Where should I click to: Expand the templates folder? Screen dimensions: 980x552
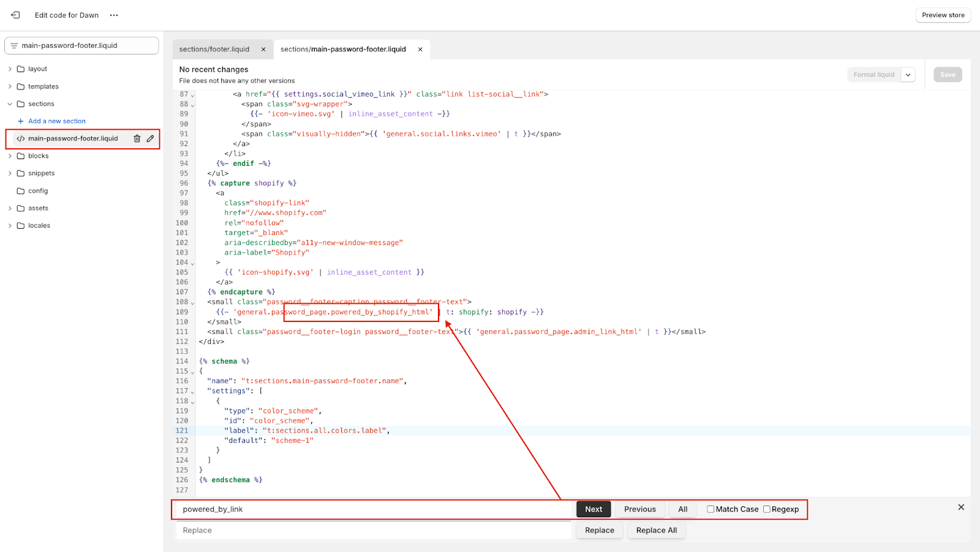[x=10, y=87]
